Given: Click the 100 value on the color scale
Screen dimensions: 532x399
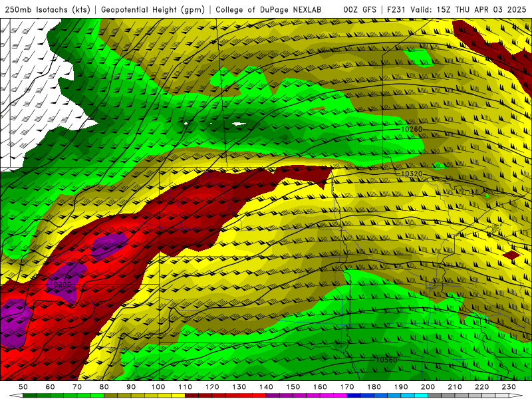Looking at the screenshot, I should [158, 387].
